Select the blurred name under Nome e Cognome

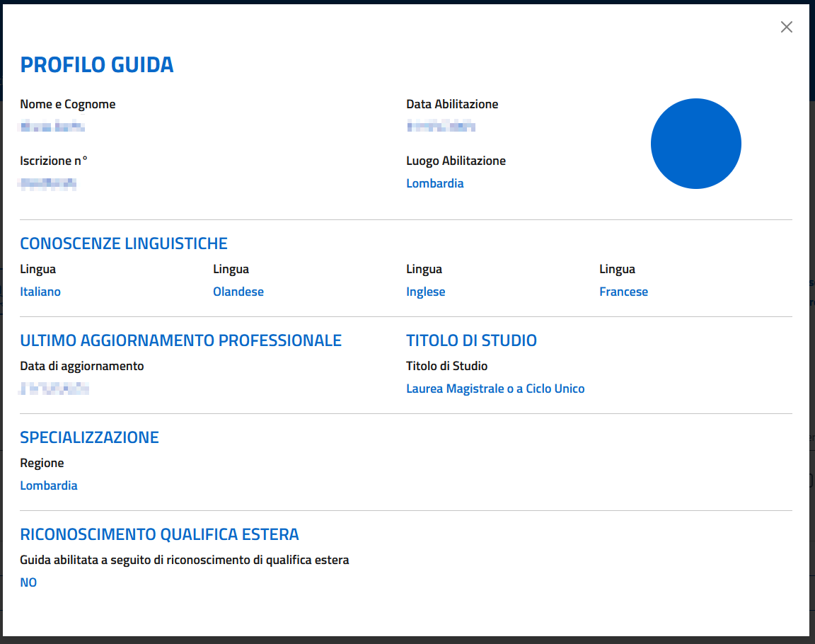pyautogui.click(x=52, y=127)
